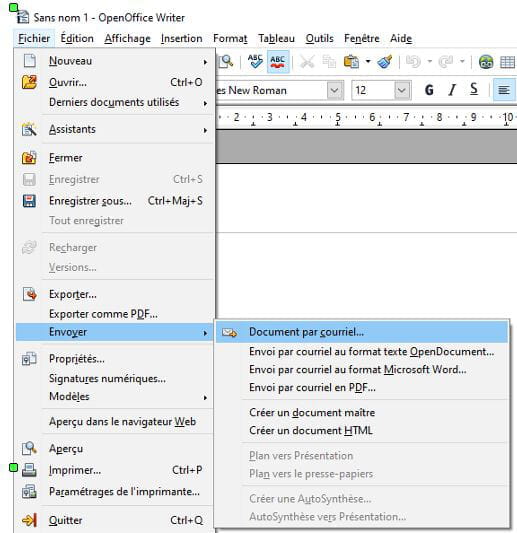The image size is (517, 533).
Task: Click the Paramétrages de l'imprimante icon
Action: click(29, 492)
